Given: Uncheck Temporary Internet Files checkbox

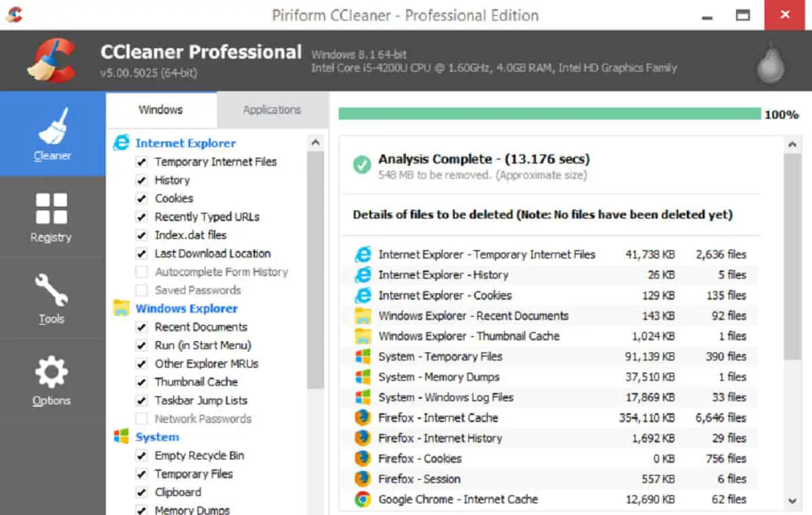Looking at the screenshot, I should pos(141,162).
